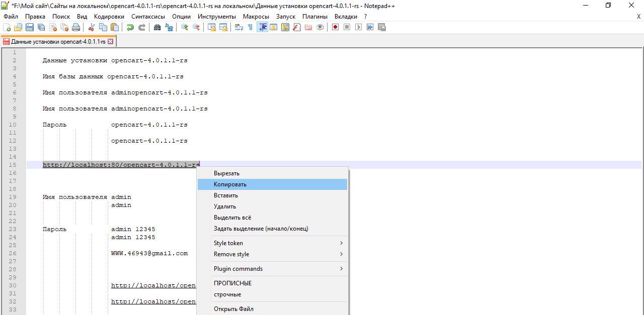Select Копировать in the context menu

click(230, 184)
